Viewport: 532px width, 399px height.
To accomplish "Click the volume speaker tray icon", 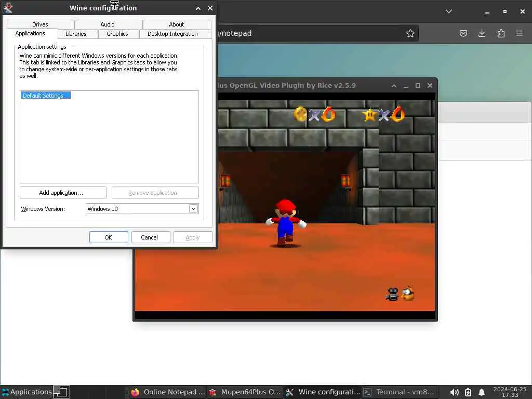I will (454, 392).
